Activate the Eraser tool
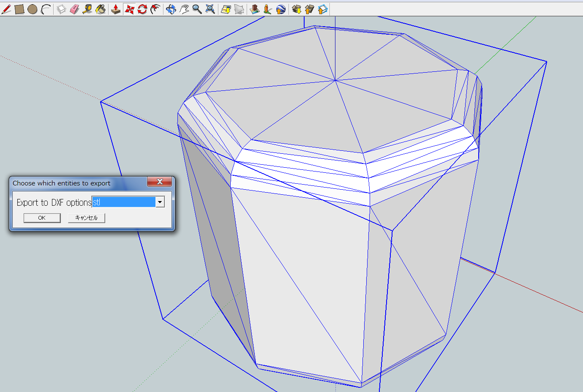The width and height of the screenshot is (583, 392). click(74, 8)
